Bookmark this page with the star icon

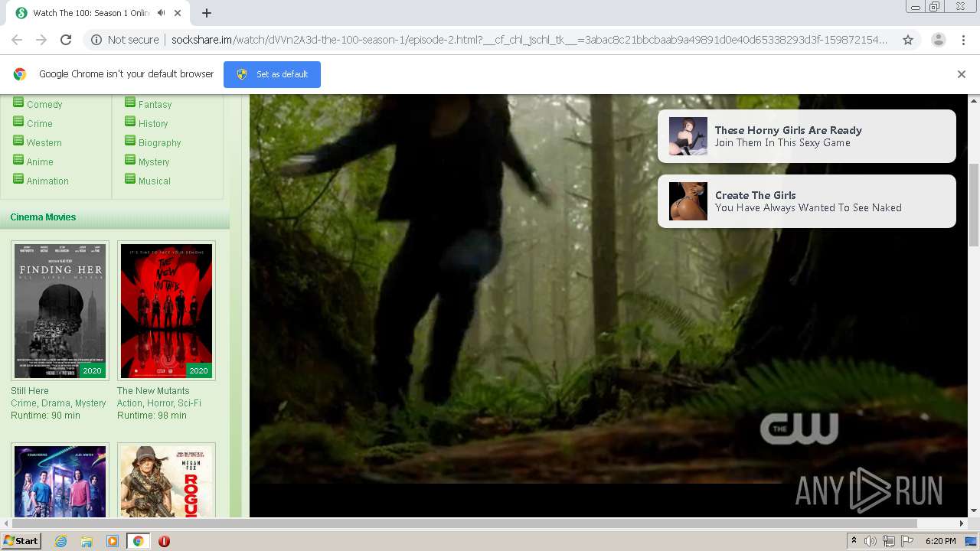coord(908,40)
